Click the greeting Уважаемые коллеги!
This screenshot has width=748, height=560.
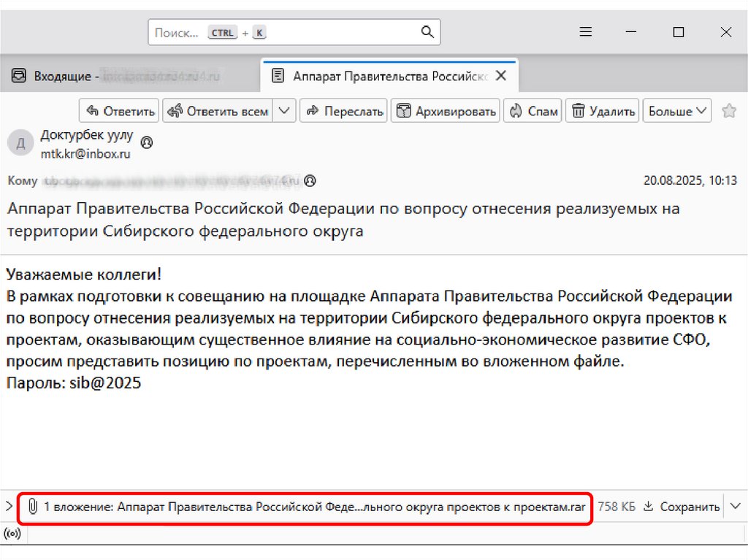pos(84,275)
